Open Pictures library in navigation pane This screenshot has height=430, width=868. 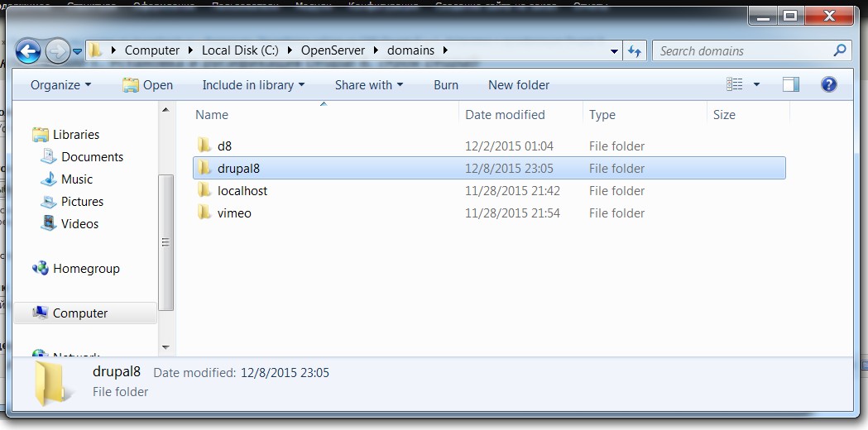tap(82, 202)
